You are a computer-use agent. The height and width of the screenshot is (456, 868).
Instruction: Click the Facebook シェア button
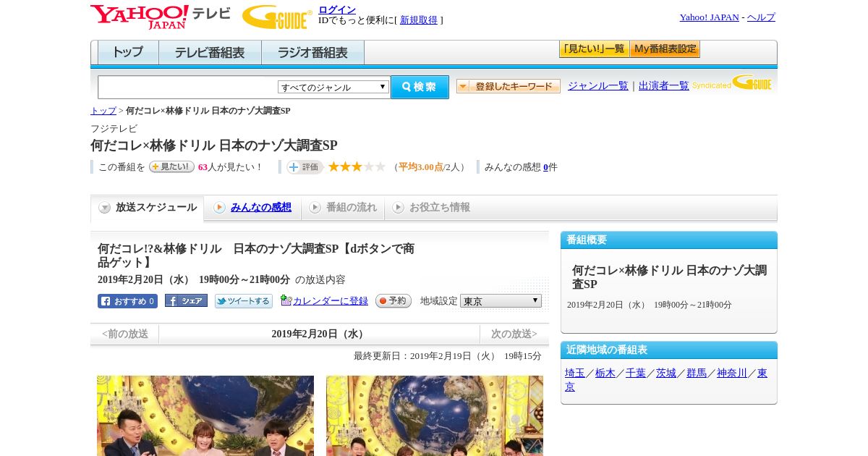186,300
